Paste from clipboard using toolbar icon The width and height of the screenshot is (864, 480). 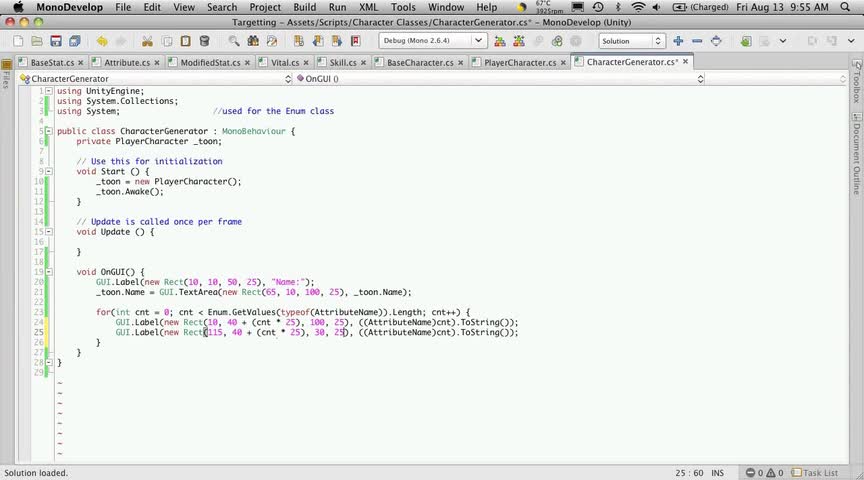click(x=186, y=41)
